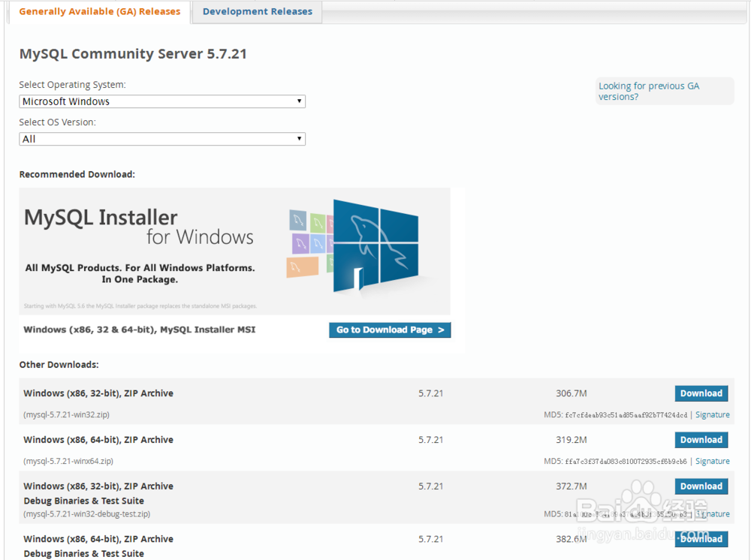
Task: Click the MD5 hash of win32 zip
Action: point(626,415)
